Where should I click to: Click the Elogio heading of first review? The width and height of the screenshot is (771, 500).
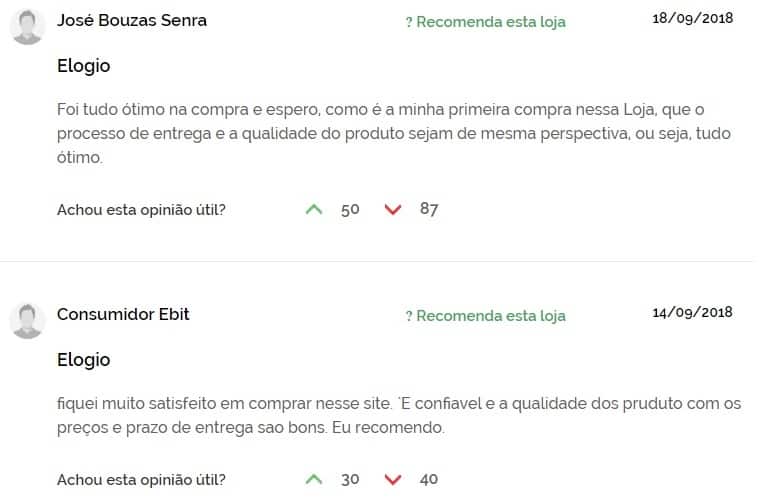coord(84,66)
